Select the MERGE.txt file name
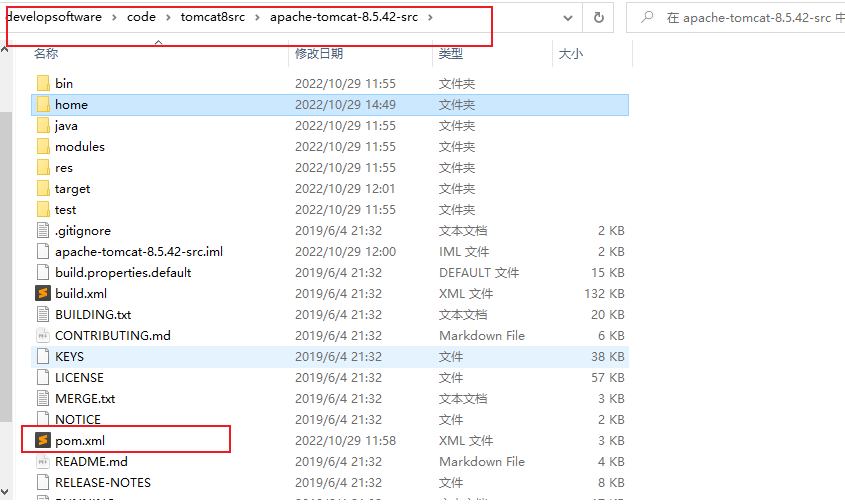 pyautogui.click(x=85, y=398)
